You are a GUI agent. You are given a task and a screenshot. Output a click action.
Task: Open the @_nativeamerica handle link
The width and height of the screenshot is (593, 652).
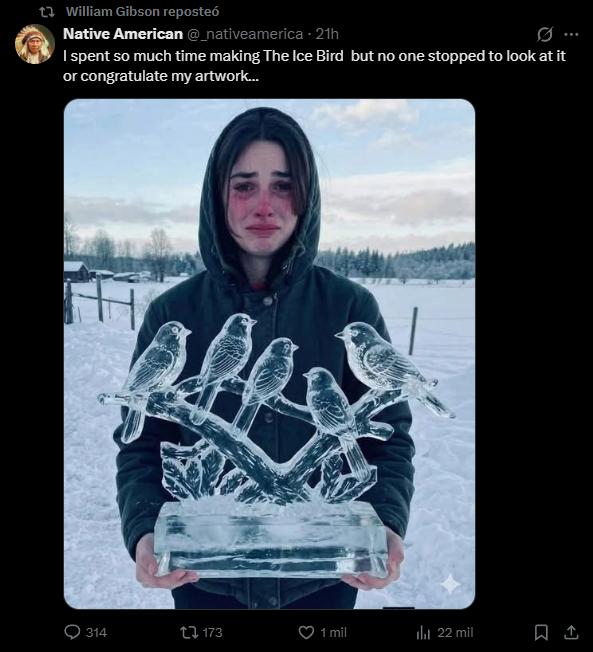click(x=245, y=34)
